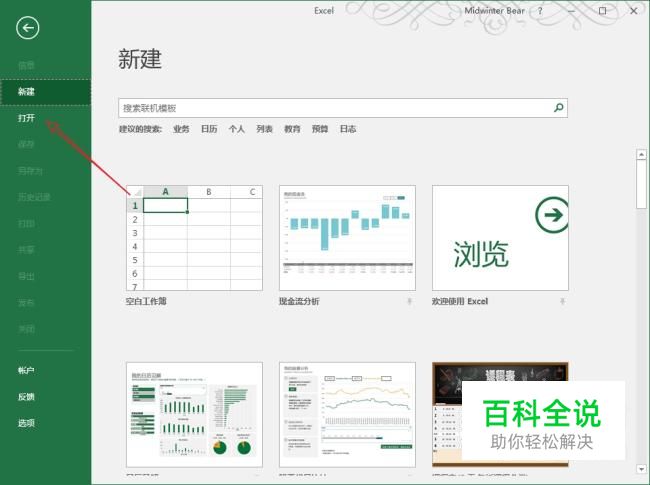Screen dimensions: 650x485
Task: Open the 打开 sidebar item
Action: click(x=46, y=118)
